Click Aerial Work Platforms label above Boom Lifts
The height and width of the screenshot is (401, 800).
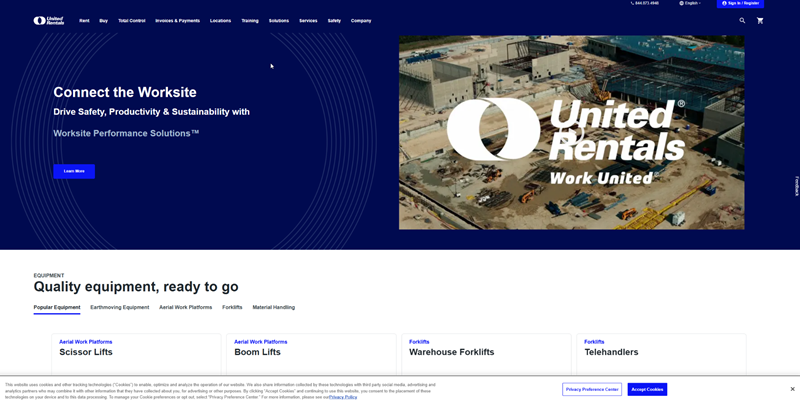261,342
